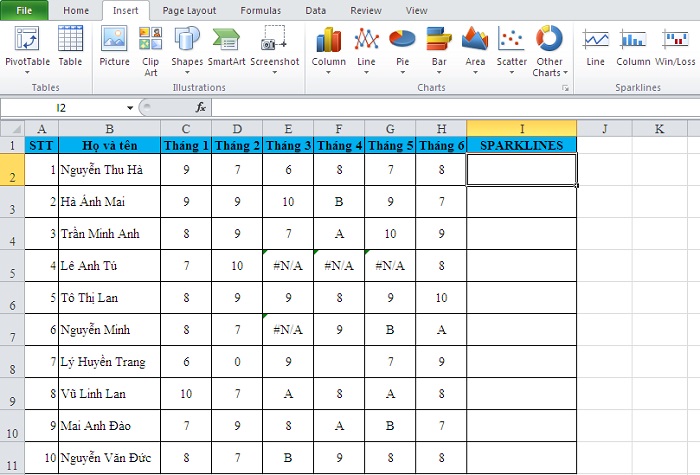This screenshot has height=475, width=700.
Task: Select cell 'Hà Ánh Mai'
Action: [109, 202]
